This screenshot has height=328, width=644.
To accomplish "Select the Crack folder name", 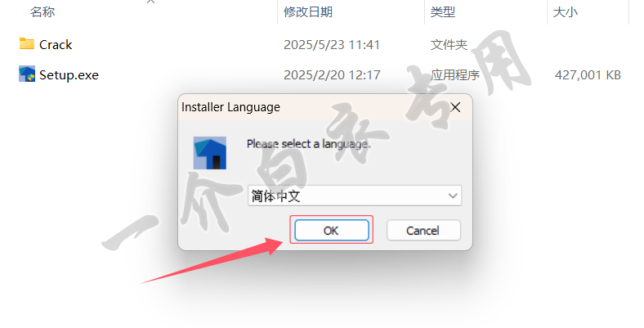I will [x=56, y=44].
